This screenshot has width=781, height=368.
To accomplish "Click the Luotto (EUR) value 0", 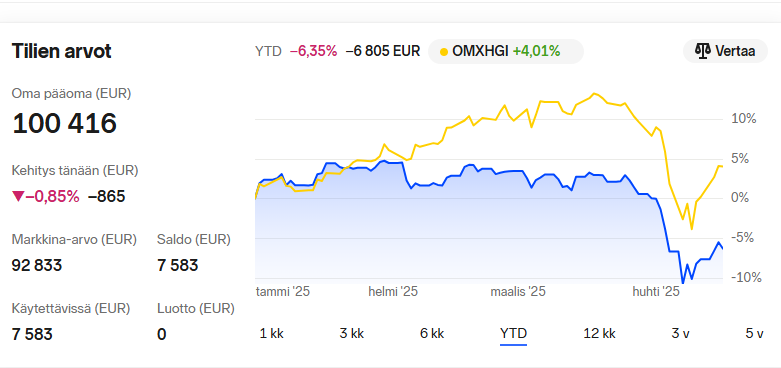I will click(161, 334).
